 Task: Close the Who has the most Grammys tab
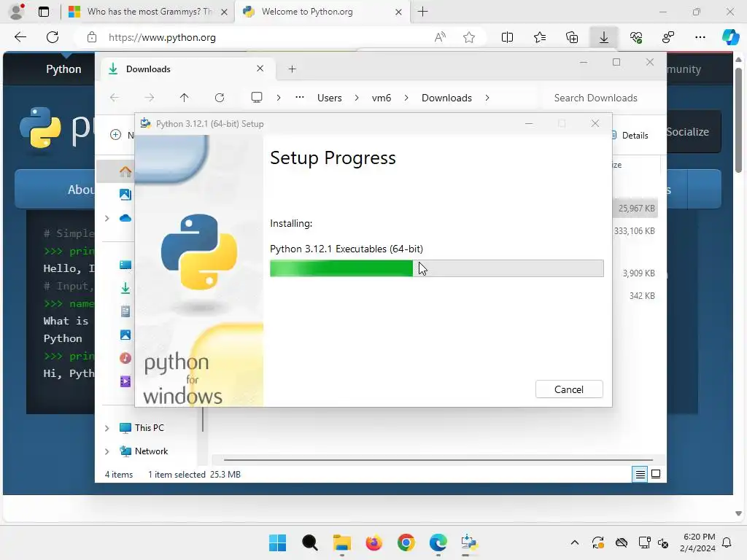coord(224,12)
